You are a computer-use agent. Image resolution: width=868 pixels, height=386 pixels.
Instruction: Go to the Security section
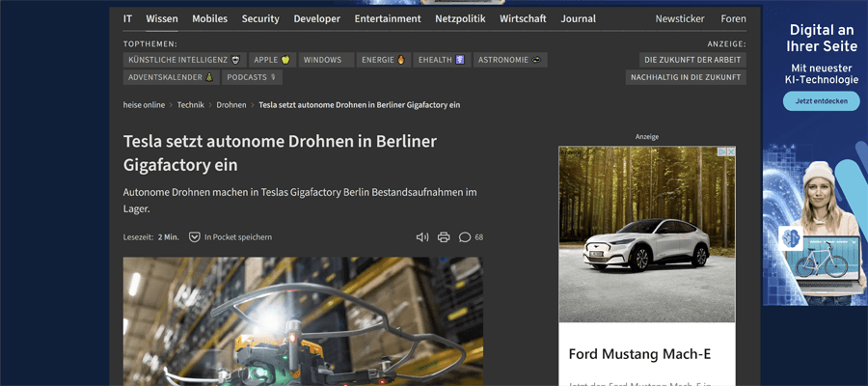(260, 18)
